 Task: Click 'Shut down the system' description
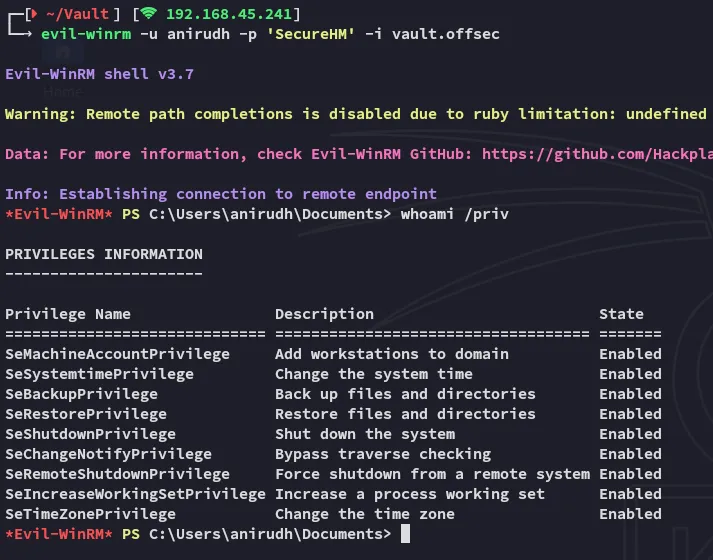click(365, 434)
